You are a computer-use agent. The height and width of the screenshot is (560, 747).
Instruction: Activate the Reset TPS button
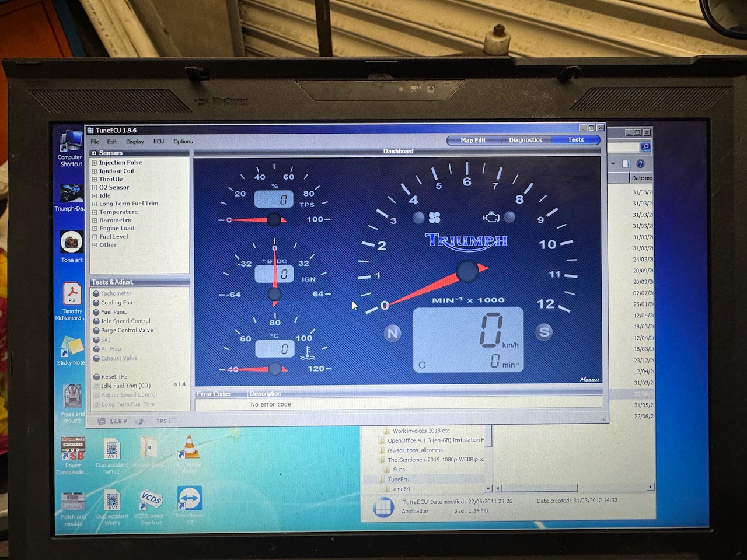point(96,377)
